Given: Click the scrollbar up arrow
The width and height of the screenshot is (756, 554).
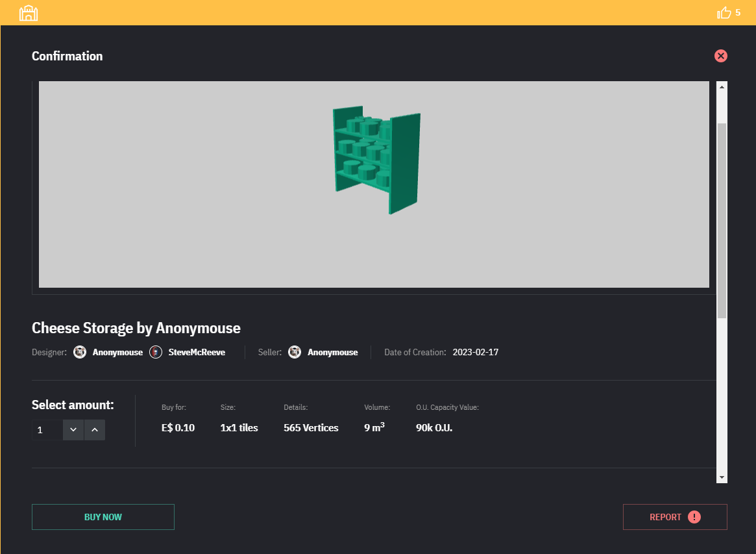Looking at the screenshot, I should [722, 87].
